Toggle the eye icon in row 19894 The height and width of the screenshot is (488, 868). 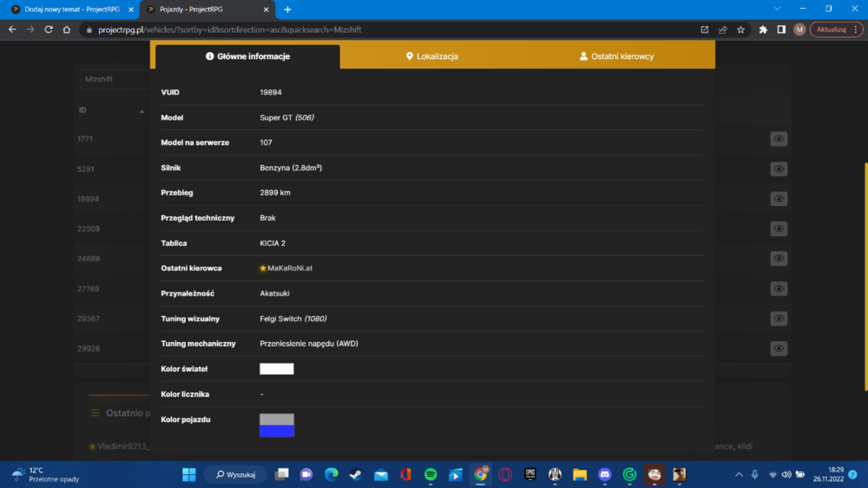coord(779,198)
